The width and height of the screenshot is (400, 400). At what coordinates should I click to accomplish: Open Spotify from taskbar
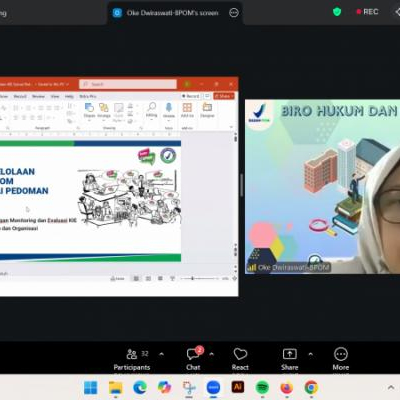click(x=262, y=388)
